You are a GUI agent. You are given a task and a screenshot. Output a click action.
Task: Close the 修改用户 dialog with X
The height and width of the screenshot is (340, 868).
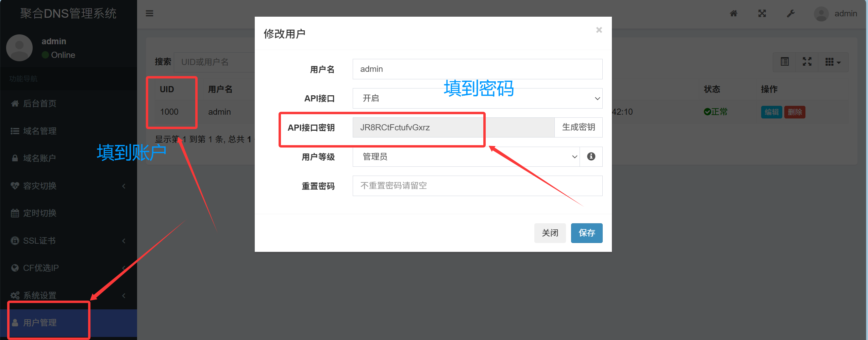[599, 30]
